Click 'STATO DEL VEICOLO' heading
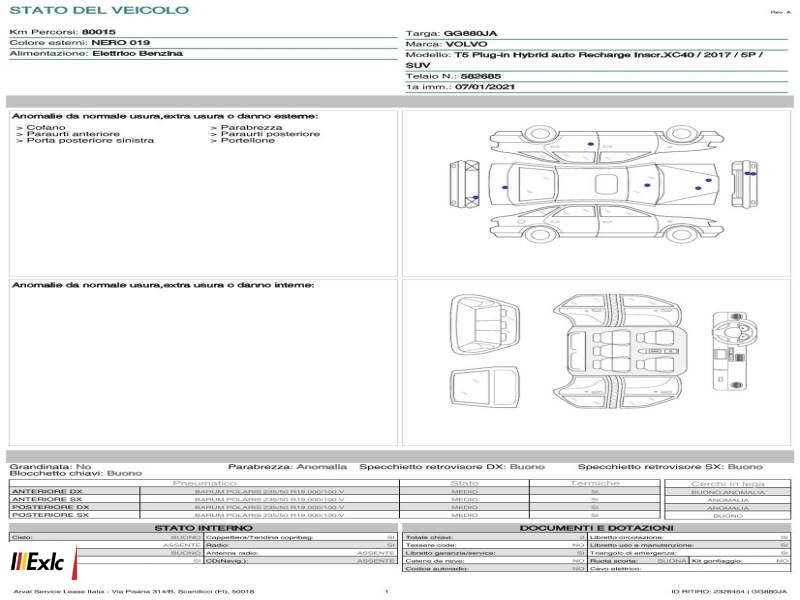The width and height of the screenshot is (800, 600). [x=99, y=10]
